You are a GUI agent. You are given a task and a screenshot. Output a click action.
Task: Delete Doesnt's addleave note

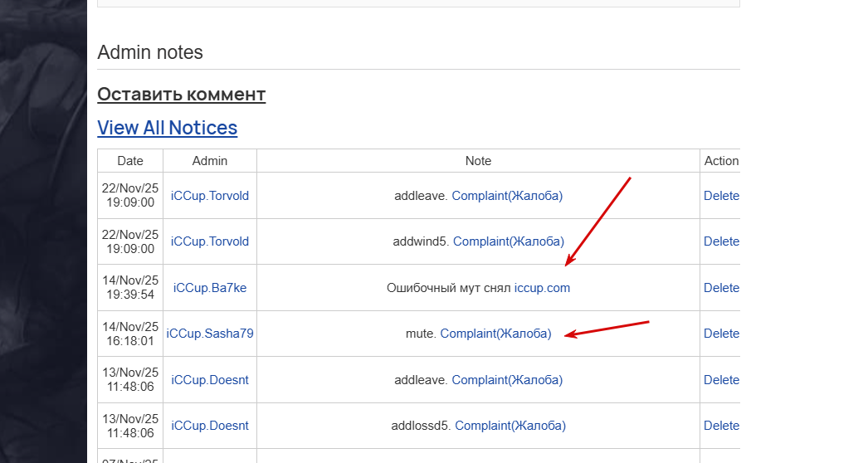(721, 380)
